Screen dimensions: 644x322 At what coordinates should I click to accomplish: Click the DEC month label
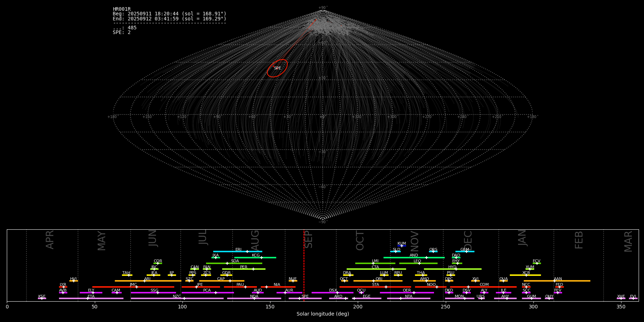[x=468, y=240]
